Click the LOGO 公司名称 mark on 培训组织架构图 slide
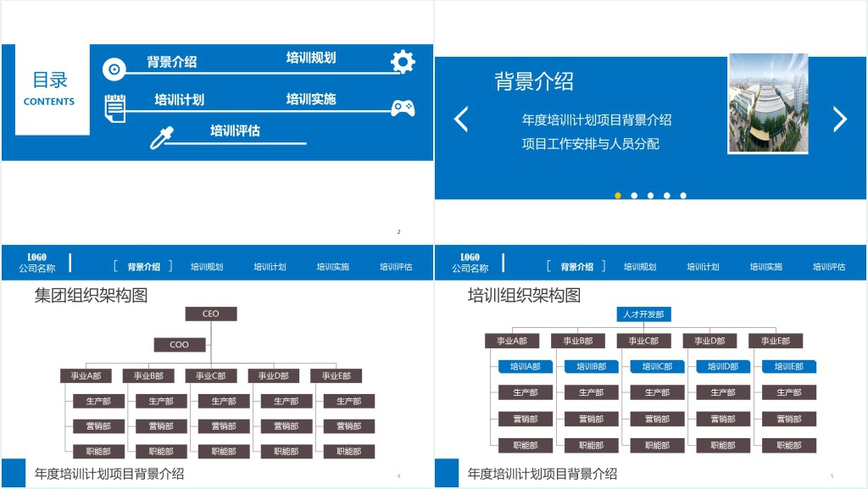 click(x=470, y=263)
